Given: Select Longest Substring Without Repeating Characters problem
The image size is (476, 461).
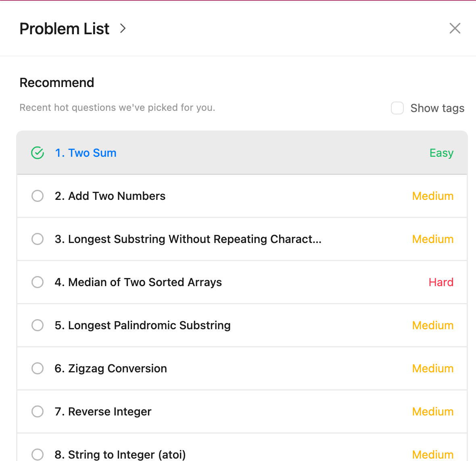Looking at the screenshot, I should click(188, 239).
